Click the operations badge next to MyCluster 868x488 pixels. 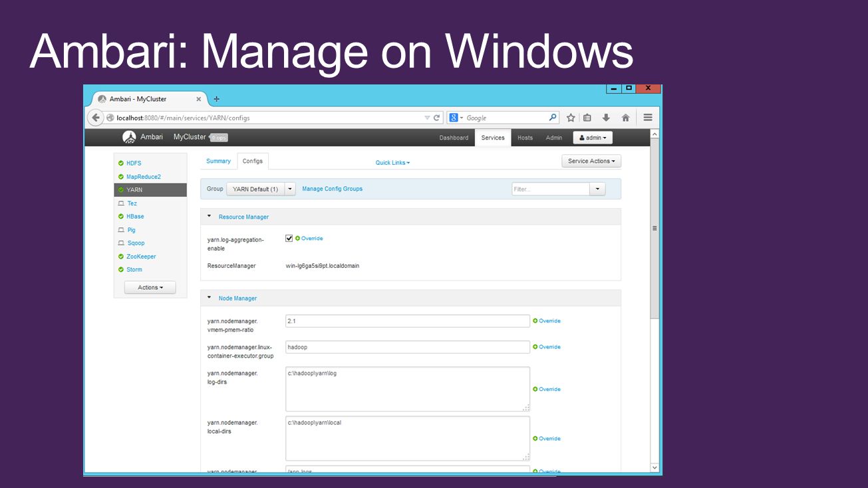219,138
